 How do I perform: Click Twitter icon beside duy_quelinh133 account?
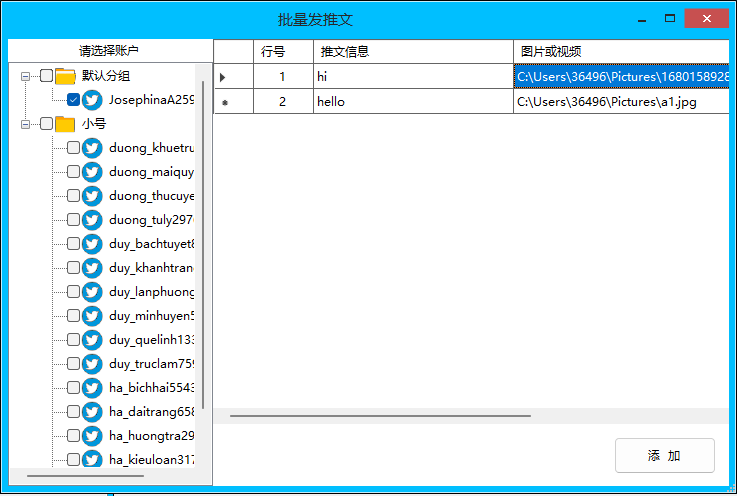(92, 340)
